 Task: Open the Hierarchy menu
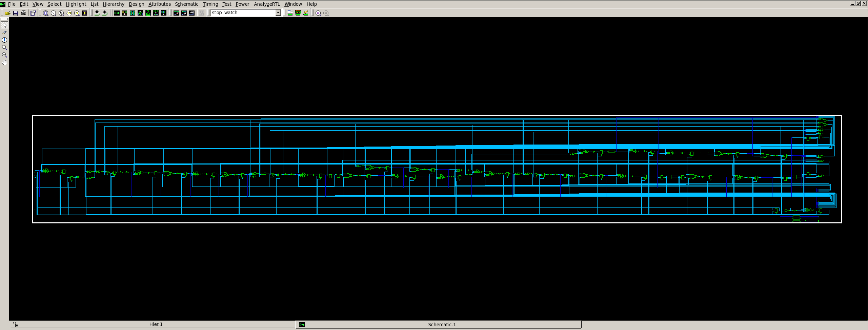click(114, 4)
